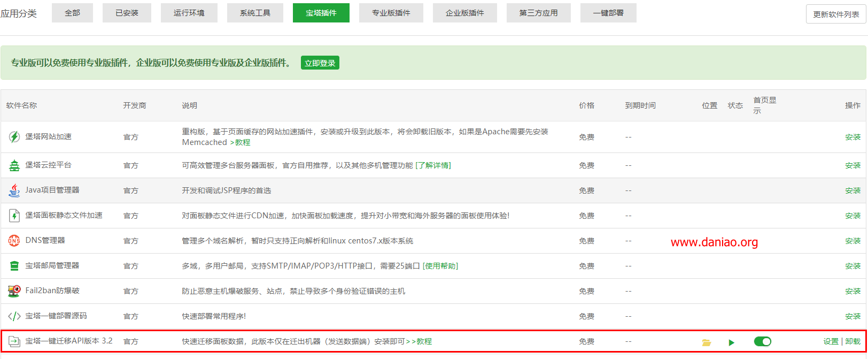The image size is (868, 359).
Task: Open the 专业版插件 category tab
Action: (391, 13)
